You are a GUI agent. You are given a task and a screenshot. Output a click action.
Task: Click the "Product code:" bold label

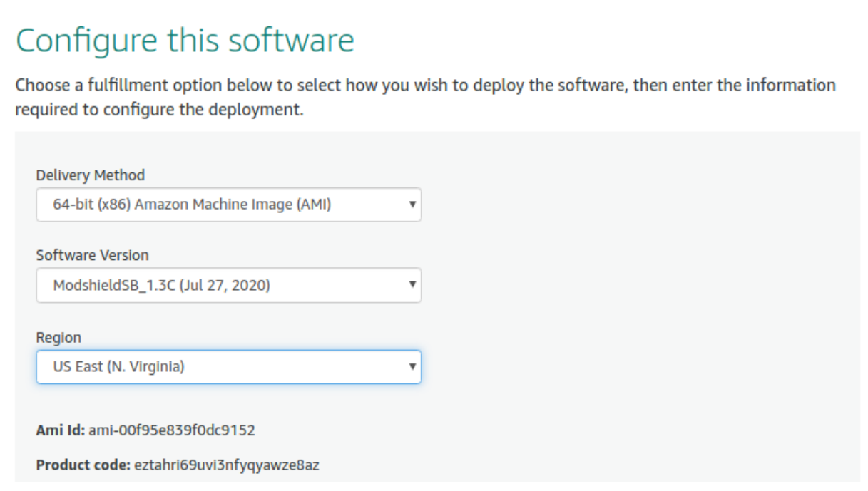click(82, 466)
